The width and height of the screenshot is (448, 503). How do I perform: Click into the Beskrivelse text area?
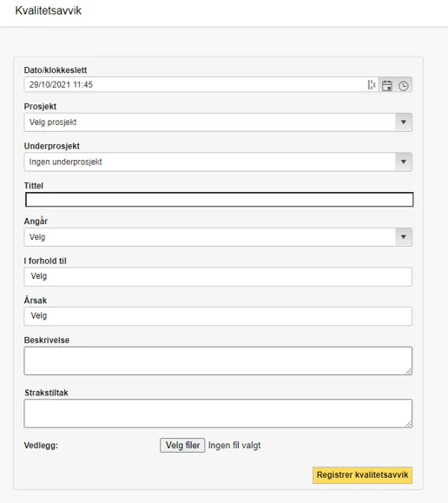point(218,361)
